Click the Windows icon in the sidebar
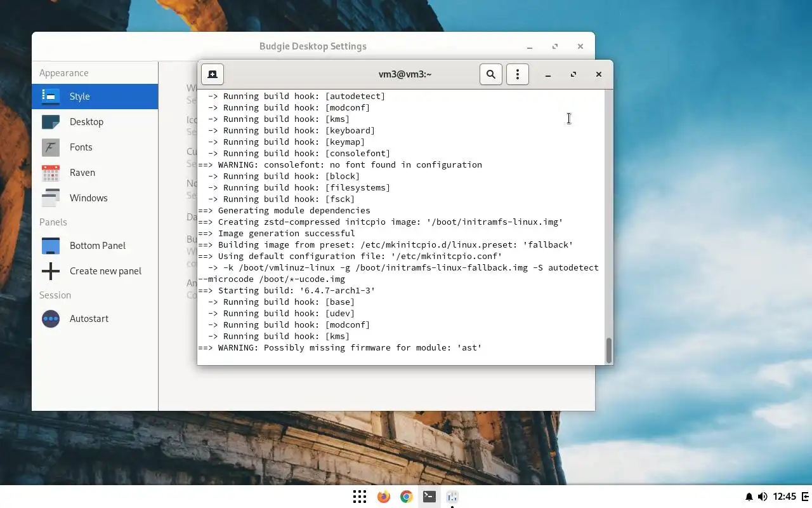The width and height of the screenshot is (812, 508). pyautogui.click(x=51, y=198)
